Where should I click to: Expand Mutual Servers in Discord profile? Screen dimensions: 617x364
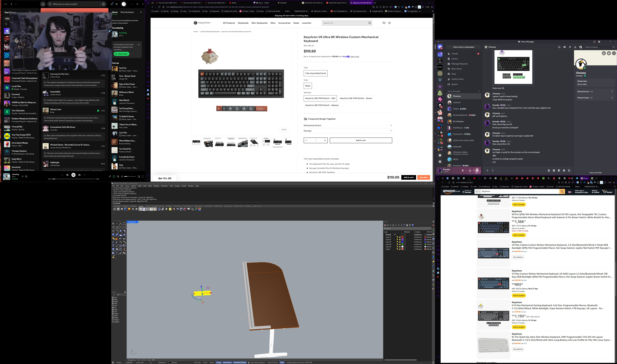pos(595,92)
